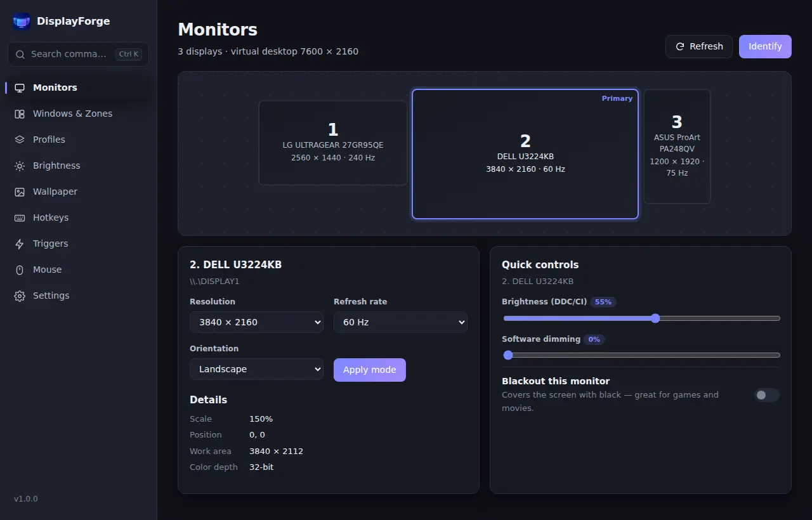The height and width of the screenshot is (520, 812).
Task: Click the \\.\DISPLAY1 device name
Action: [214, 281]
